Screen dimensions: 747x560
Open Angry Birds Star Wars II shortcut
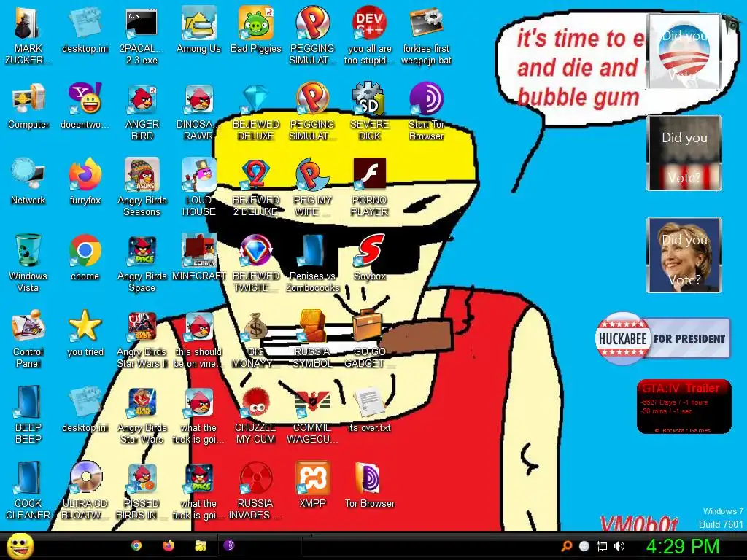click(142, 339)
